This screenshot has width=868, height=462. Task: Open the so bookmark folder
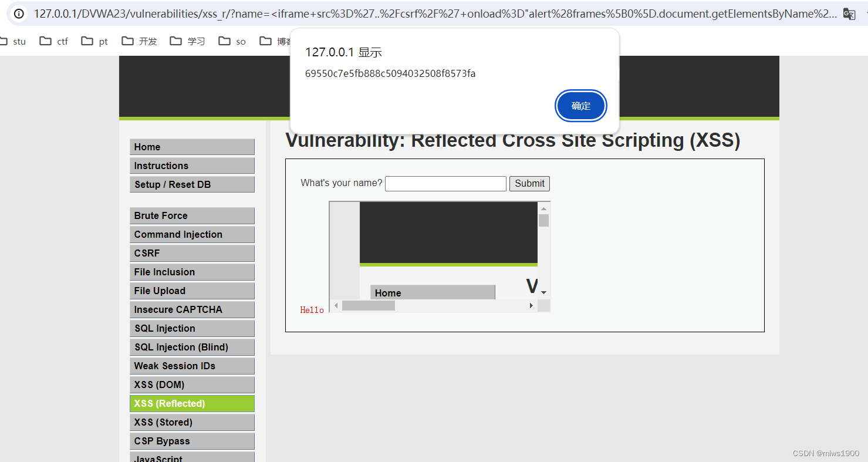(232, 41)
